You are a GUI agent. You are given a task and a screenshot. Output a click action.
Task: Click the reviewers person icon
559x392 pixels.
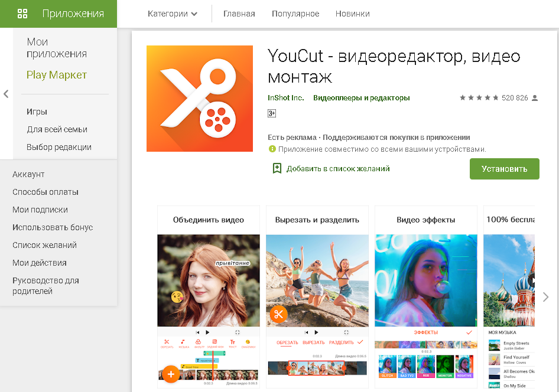(534, 98)
